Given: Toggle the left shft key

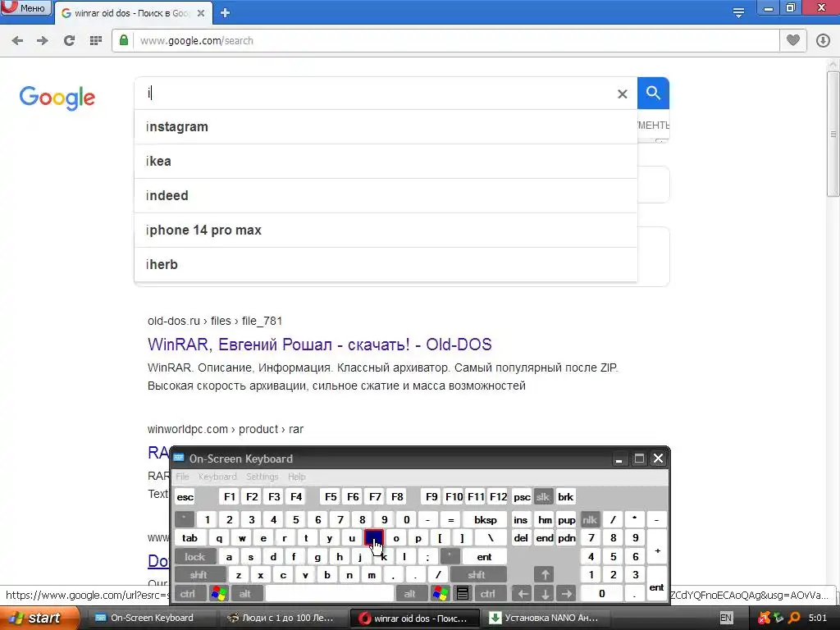Looking at the screenshot, I should [199, 575].
